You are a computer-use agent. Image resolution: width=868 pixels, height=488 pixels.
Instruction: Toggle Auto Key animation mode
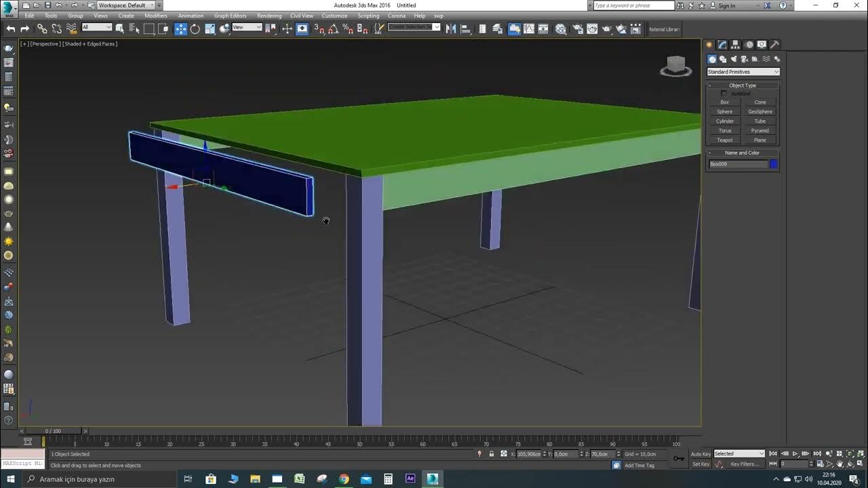click(x=701, y=454)
